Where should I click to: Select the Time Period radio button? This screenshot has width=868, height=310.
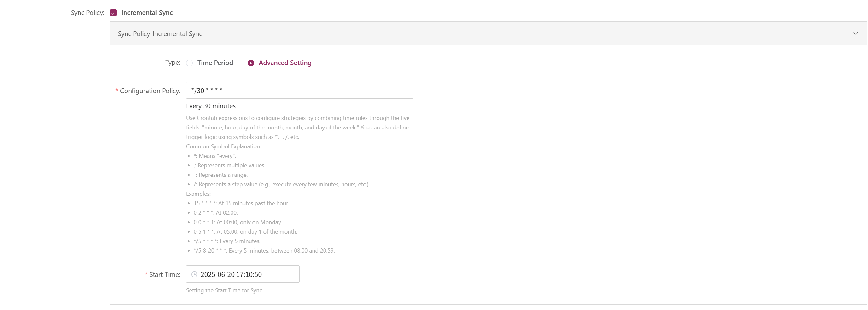click(x=189, y=63)
